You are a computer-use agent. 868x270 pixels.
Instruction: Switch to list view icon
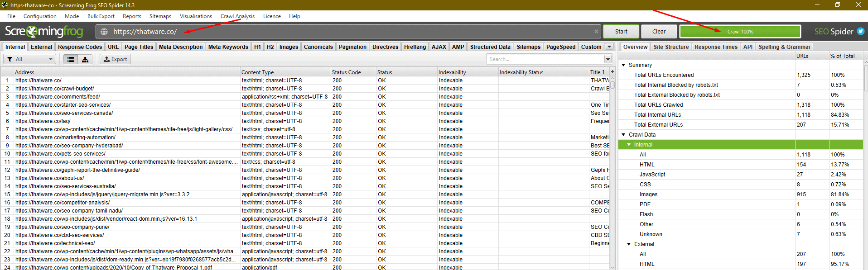71,59
